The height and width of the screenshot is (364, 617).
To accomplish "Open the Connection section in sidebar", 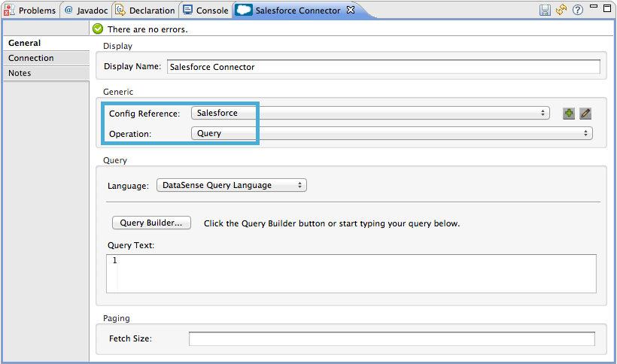I will coord(46,58).
